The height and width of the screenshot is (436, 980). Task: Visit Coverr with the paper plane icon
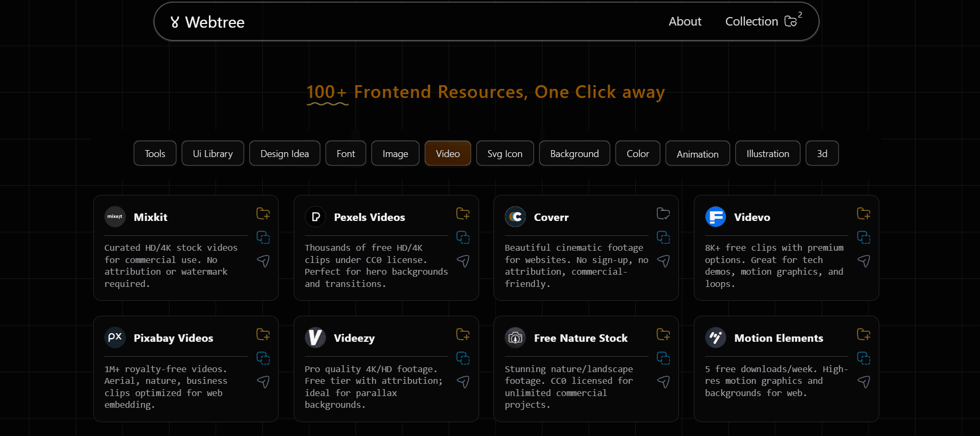(663, 261)
